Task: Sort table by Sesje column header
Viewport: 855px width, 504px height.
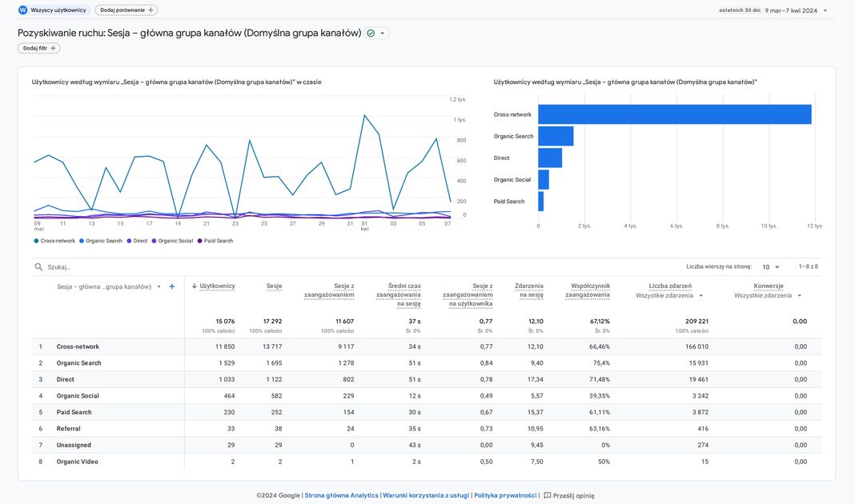Action: pos(274,286)
